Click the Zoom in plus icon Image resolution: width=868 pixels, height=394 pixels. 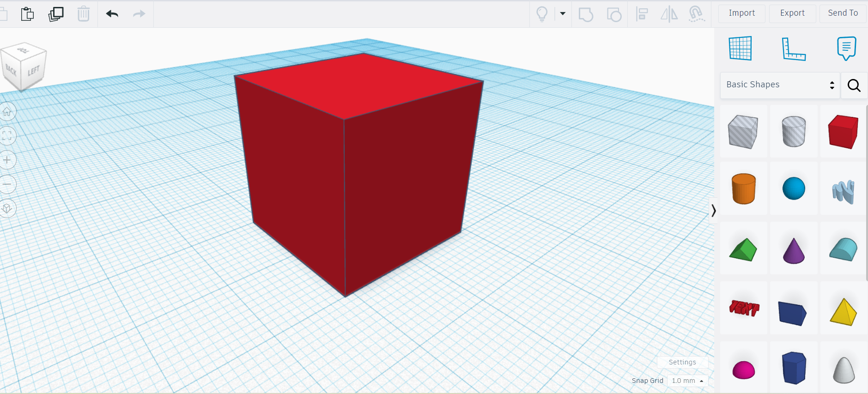7,160
